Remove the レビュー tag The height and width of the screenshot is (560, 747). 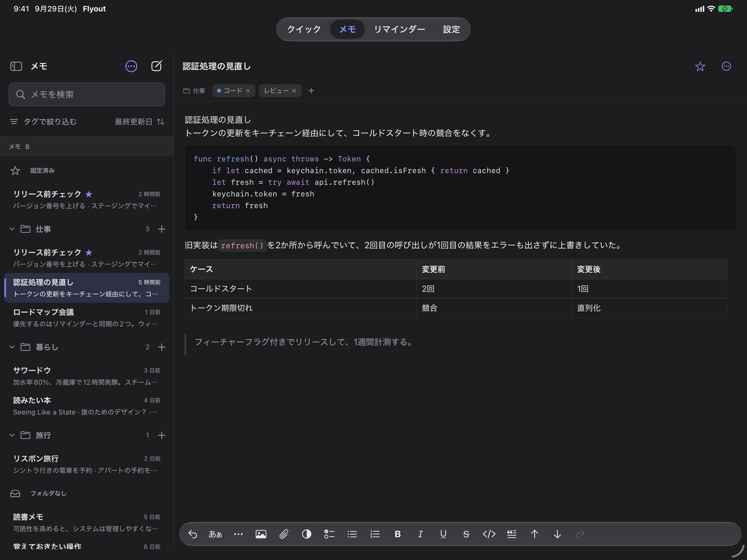[x=294, y=91]
